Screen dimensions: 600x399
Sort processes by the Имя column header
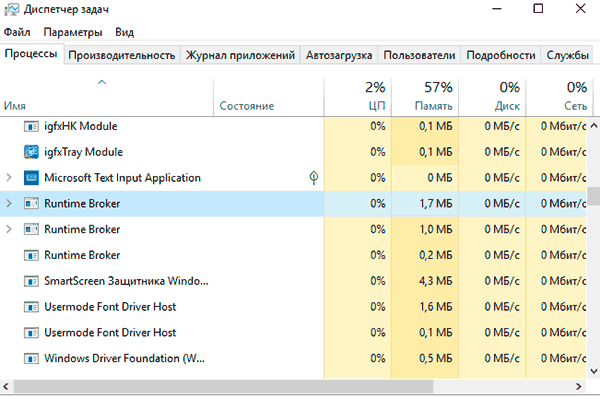pos(106,97)
